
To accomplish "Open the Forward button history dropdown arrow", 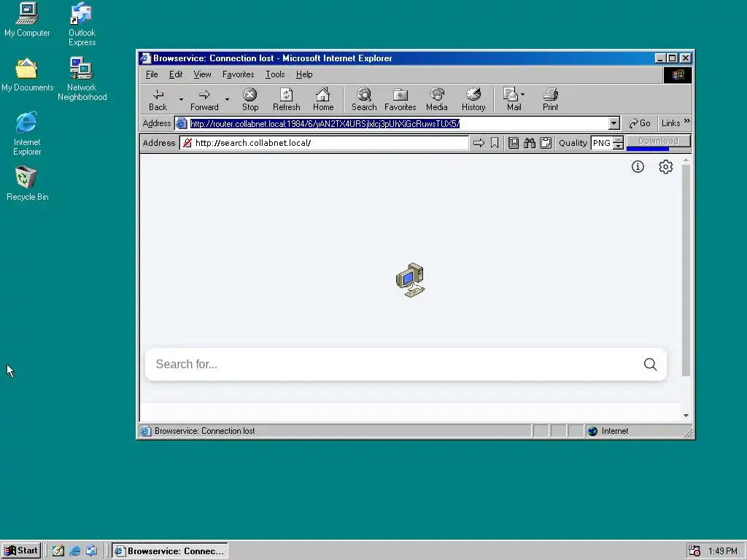I will pyautogui.click(x=228, y=99).
